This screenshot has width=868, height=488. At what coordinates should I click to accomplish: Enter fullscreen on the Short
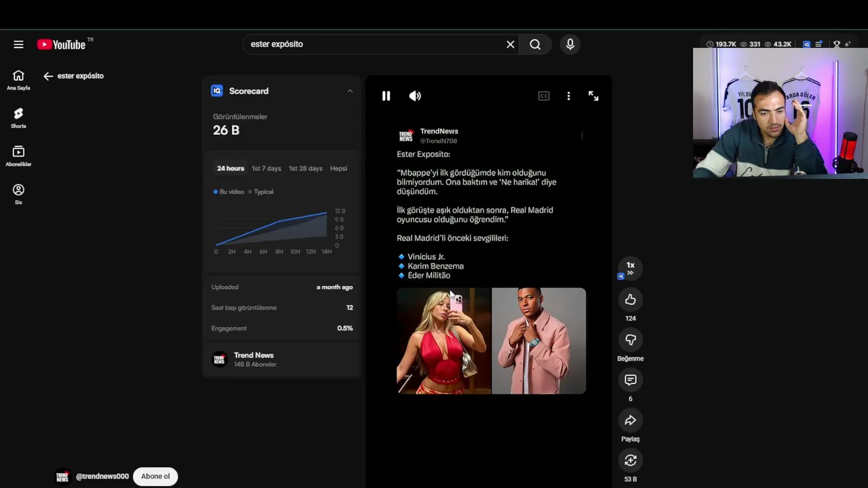593,96
